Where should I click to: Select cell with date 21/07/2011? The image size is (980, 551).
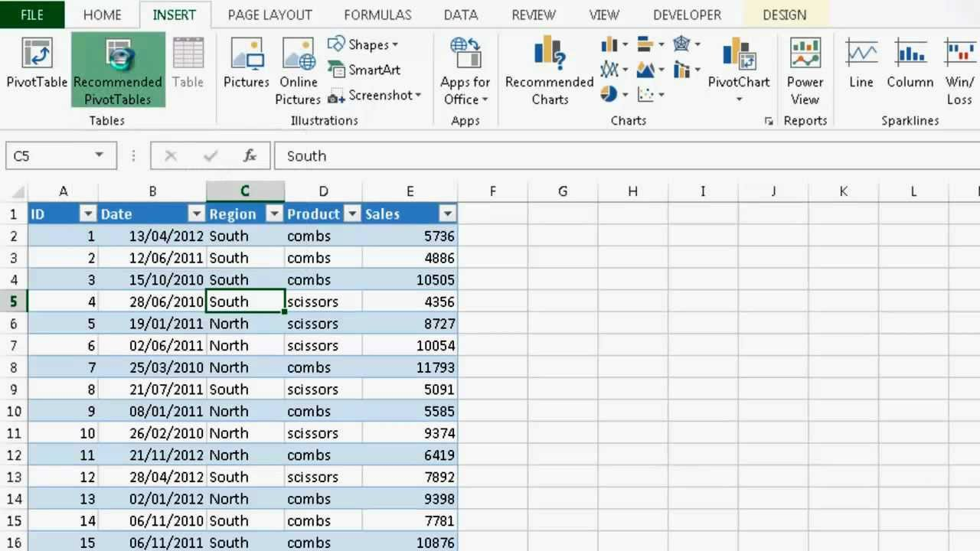click(x=152, y=390)
